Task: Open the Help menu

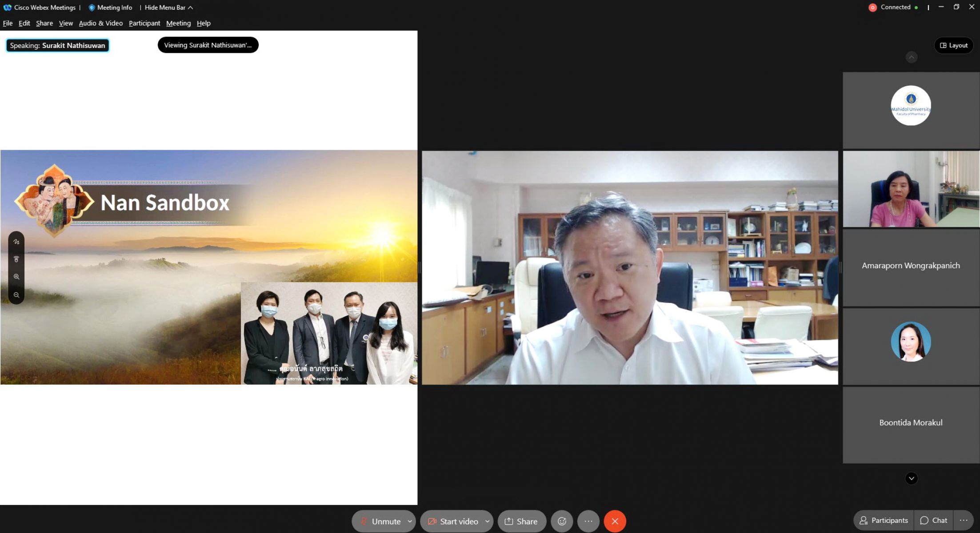Action: [x=204, y=23]
